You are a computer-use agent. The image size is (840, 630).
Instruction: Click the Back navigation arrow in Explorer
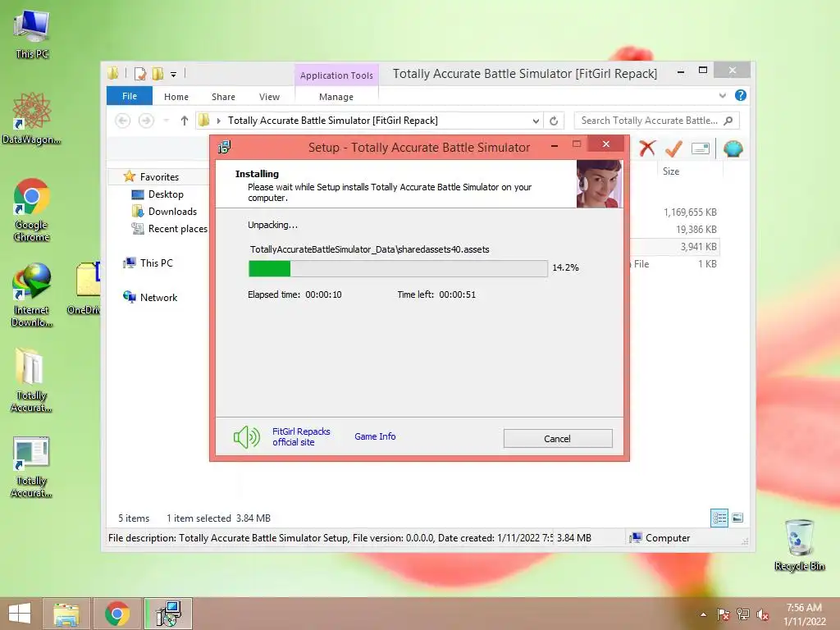coord(123,121)
